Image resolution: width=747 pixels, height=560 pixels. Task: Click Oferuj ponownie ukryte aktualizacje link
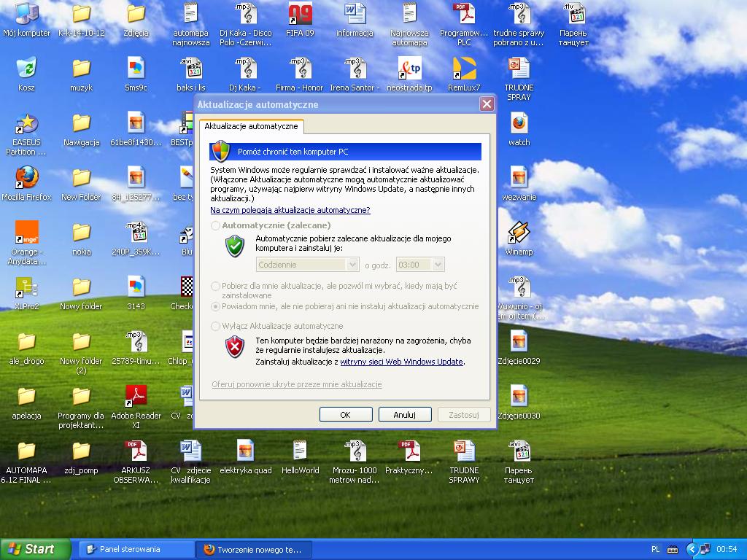297,384
